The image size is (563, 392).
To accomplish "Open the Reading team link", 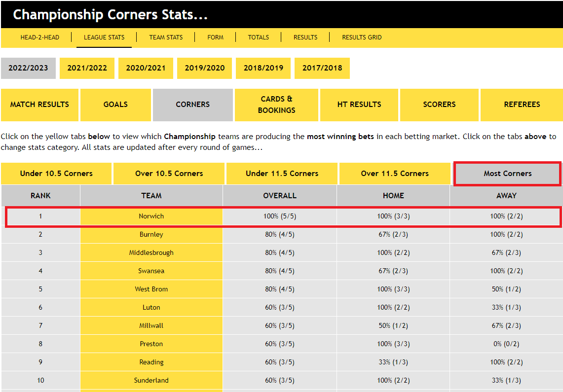I will click(x=151, y=362).
